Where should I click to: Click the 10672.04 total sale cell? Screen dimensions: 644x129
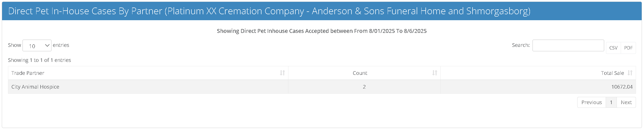[622, 87]
